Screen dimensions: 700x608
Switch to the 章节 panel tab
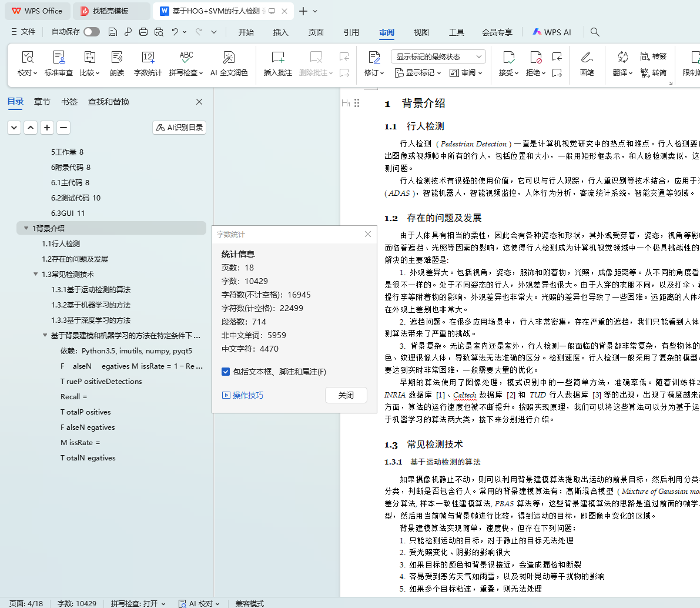(42, 102)
